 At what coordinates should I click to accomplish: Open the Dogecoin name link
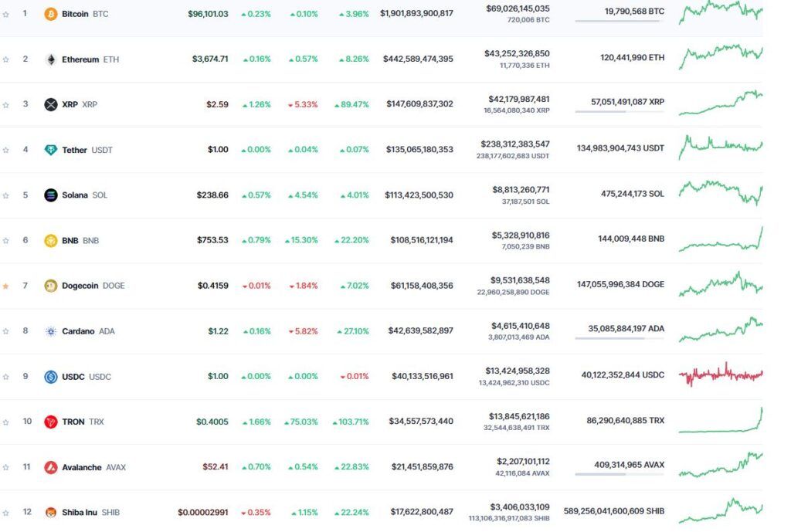(x=80, y=286)
